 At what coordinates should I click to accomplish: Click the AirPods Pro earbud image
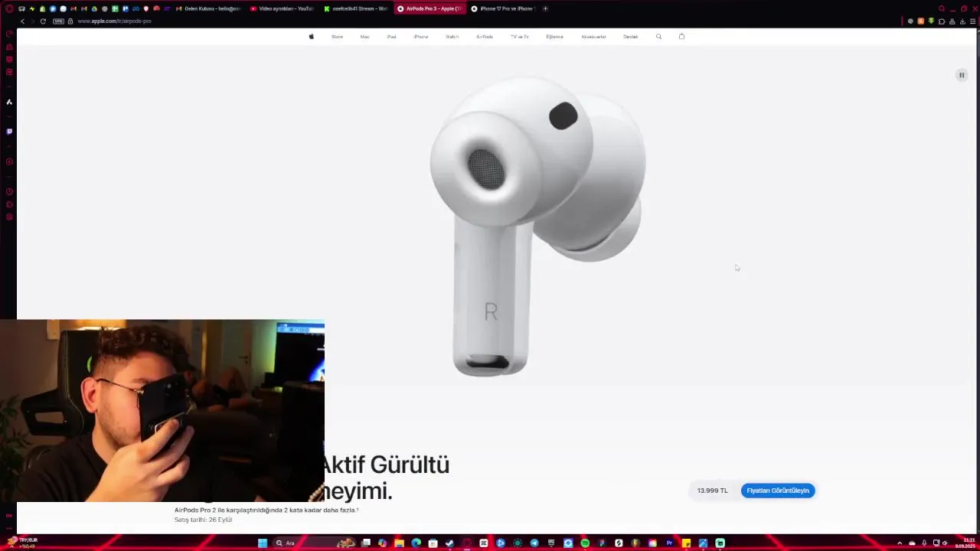537,227
